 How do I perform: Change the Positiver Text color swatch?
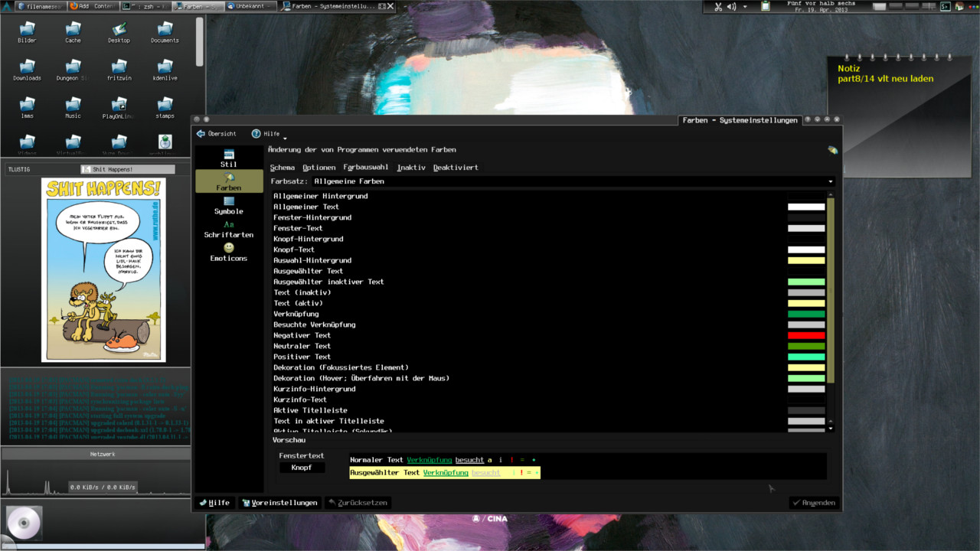[x=806, y=357]
